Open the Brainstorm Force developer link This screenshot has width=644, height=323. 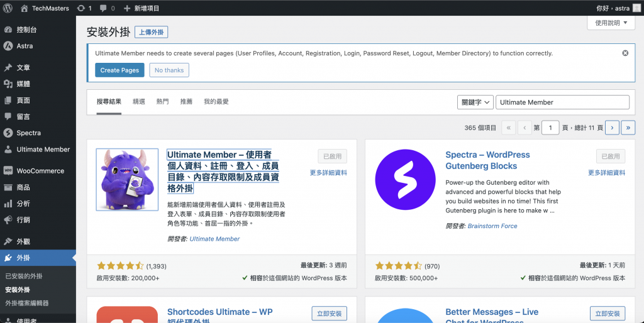point(492,226)
